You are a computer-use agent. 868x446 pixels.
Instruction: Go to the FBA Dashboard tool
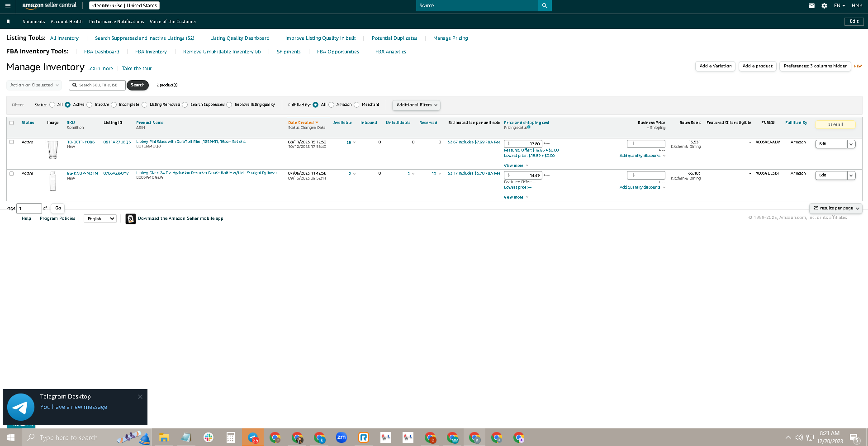pyautogui.click(x=102, y=52)
